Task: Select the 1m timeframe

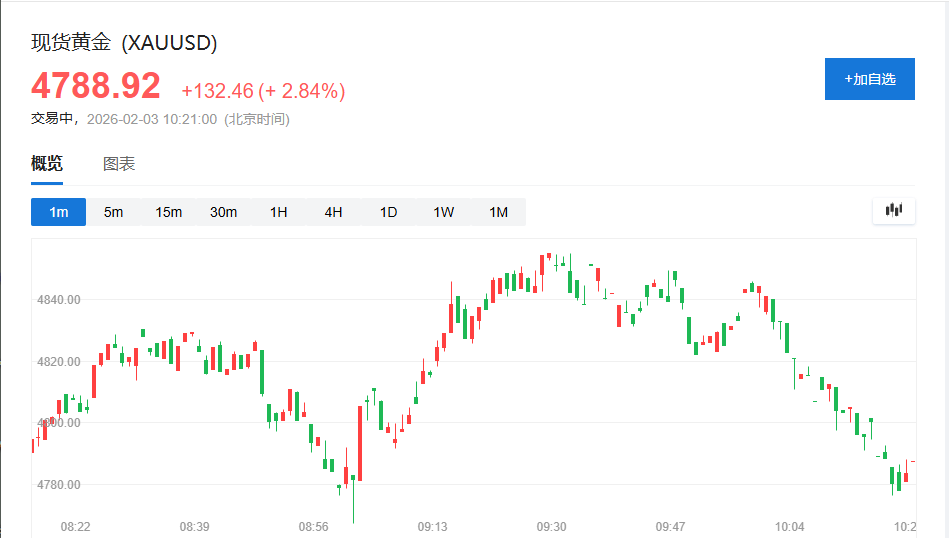Action: [x=59, y=212]
